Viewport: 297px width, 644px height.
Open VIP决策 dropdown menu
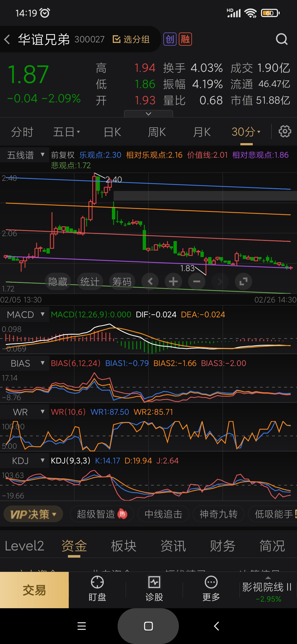point(33,514)
